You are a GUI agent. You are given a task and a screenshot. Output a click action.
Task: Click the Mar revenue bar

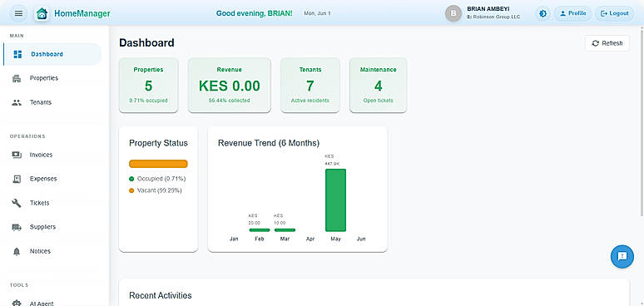pos(285,230)
